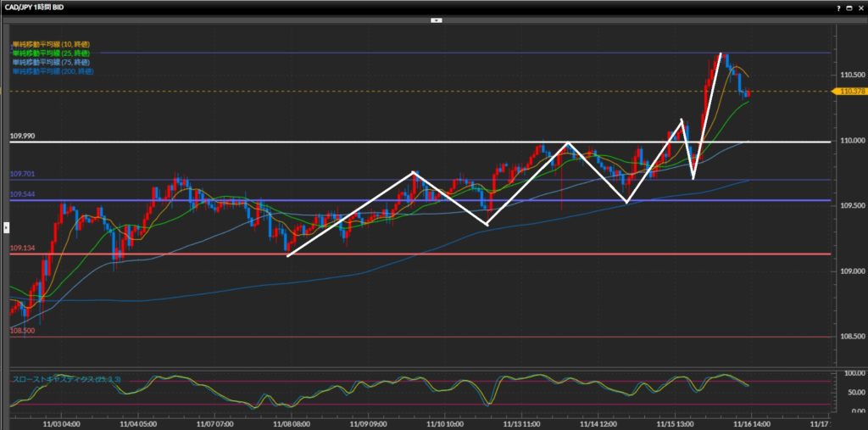Expand the left side panel arrow

[x=5, y=227]
